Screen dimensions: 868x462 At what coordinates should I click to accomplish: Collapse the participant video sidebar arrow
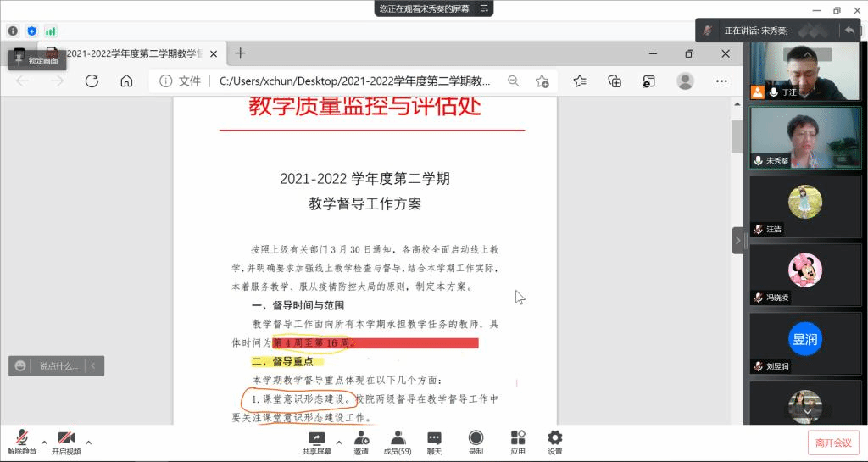coord(737,241)
